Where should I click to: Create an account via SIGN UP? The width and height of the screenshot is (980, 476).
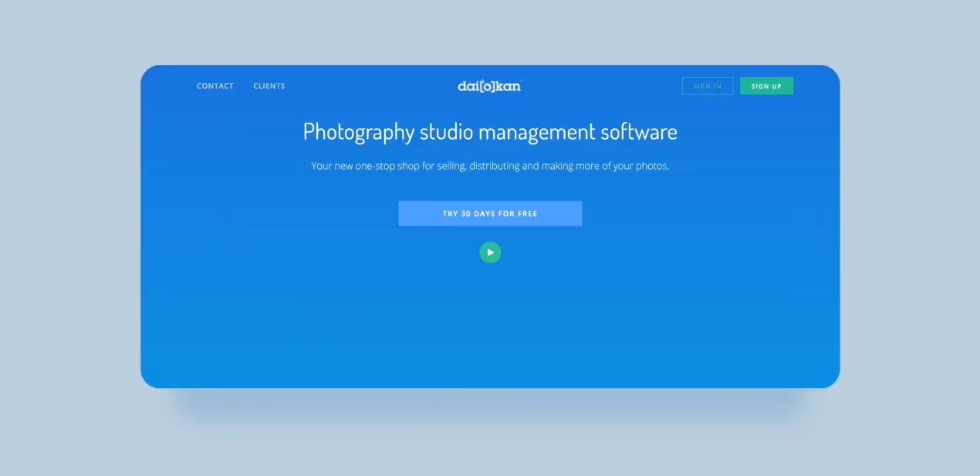click(766, 86)
